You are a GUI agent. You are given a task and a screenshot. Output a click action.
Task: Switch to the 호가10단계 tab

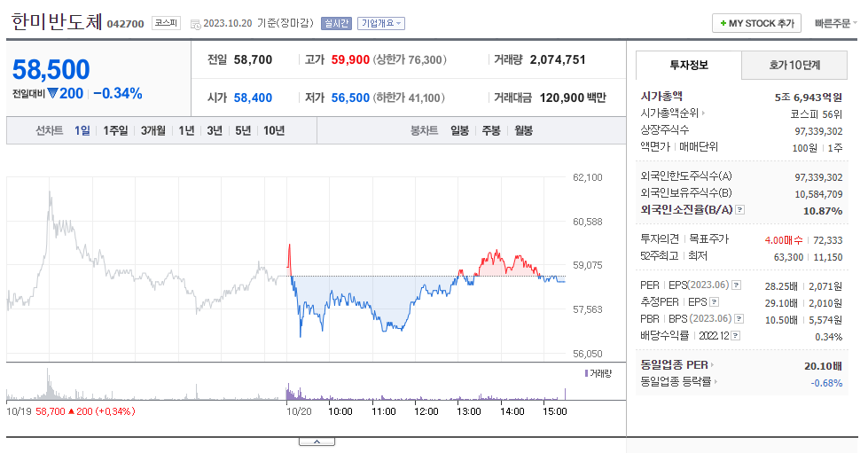click(x=794, y=65)
